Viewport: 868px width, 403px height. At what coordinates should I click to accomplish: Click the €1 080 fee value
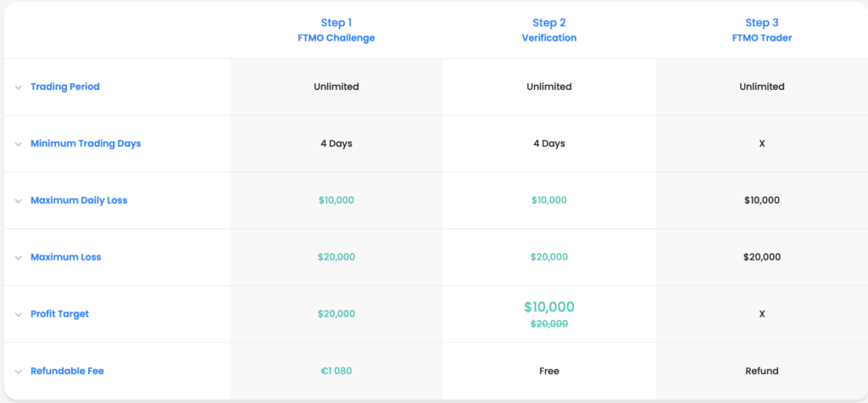[337, 371]
